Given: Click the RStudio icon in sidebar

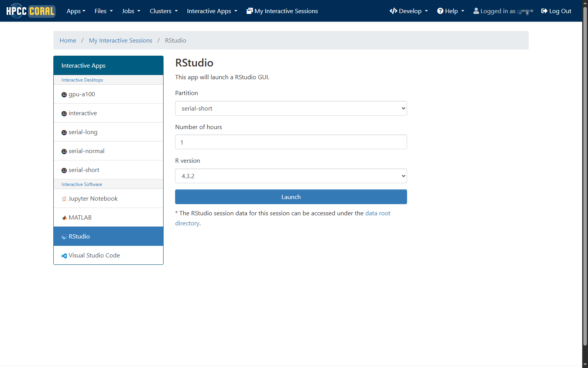Looking at the screenshot, I should click(64, 237).
